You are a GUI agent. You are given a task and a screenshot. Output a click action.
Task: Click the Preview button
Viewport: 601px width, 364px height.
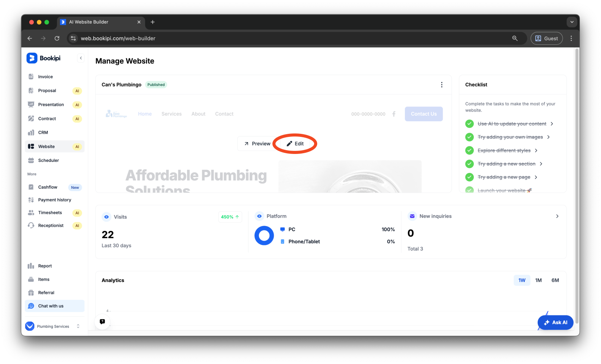click(x=257, y=144)
